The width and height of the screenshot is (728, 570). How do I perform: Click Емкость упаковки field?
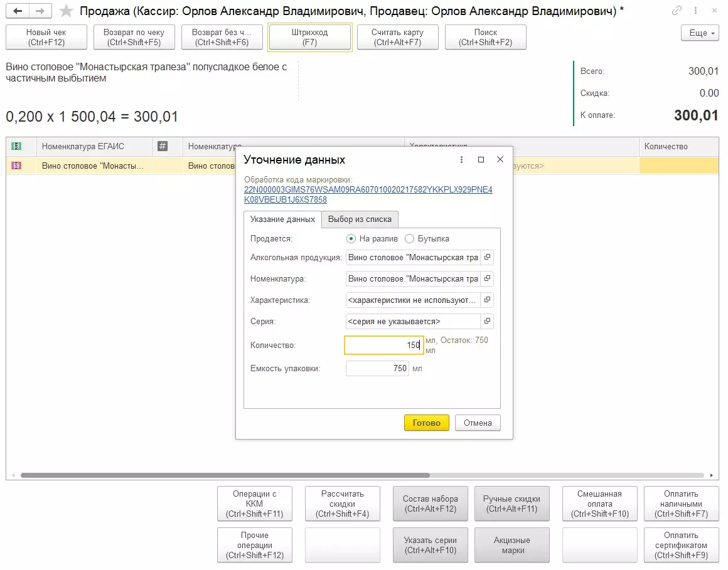377,368
